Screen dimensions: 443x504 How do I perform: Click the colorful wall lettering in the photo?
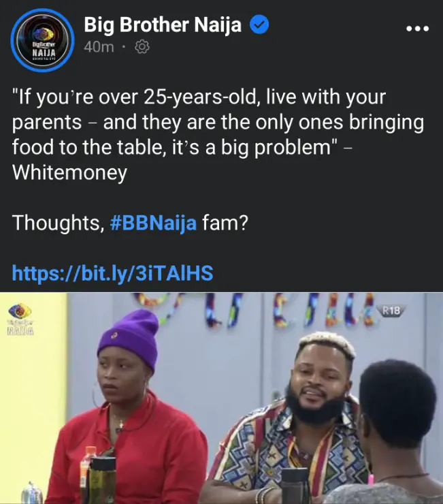tap(257, 309)
